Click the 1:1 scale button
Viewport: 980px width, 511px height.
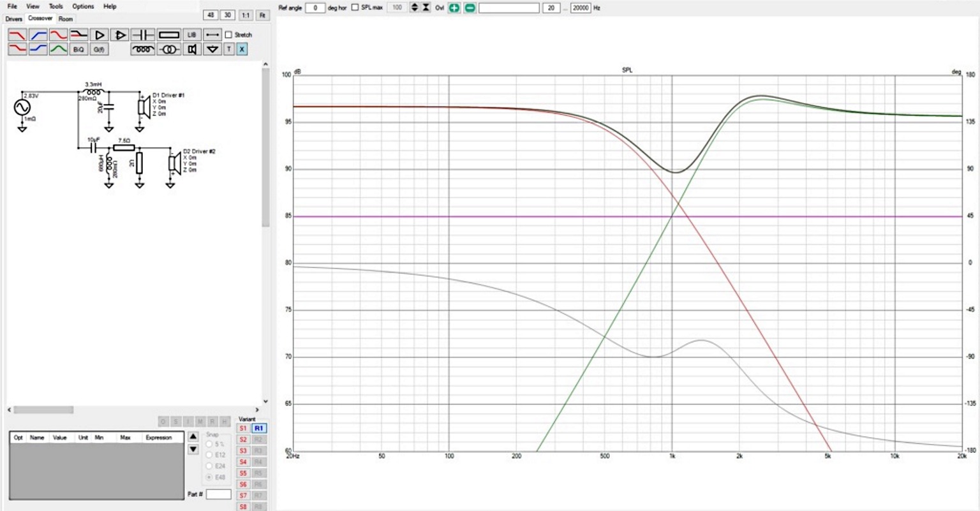point(245,15)
